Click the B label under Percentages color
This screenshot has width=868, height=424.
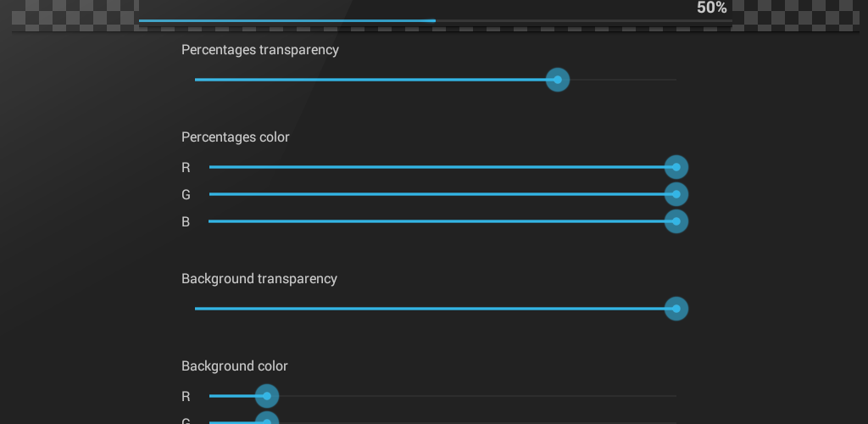(x=186, y=222)
